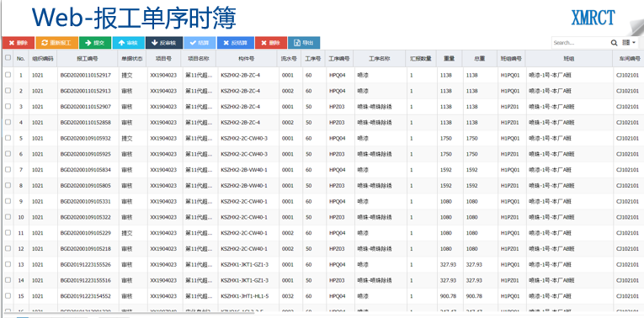
Task: Click the 组织编码 column header
Action: pyautogui.click(x=43, y=59)
